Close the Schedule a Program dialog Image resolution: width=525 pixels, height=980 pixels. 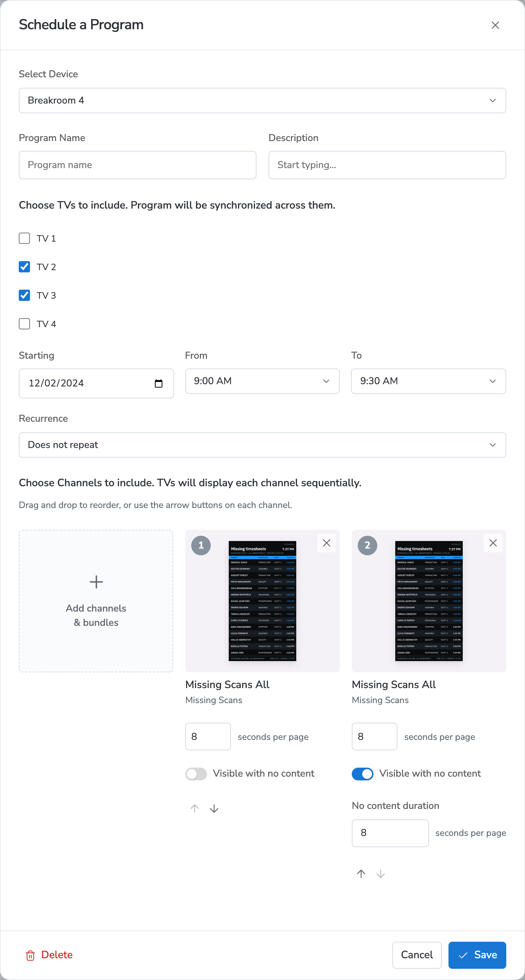point(495,25)
